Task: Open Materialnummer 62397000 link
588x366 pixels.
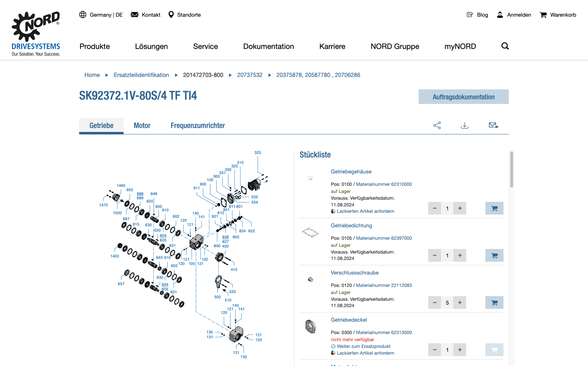Action: tap(384, 238)
